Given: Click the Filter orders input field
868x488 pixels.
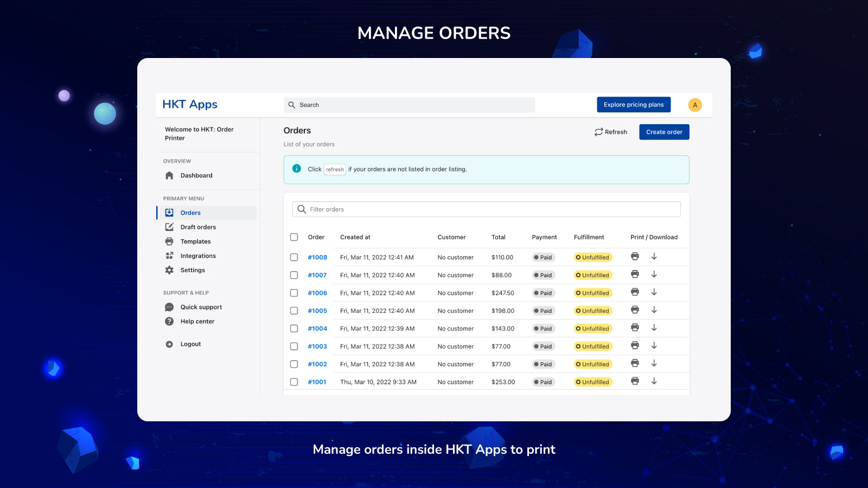Looking at the screenshot, I should pos(487,209).
